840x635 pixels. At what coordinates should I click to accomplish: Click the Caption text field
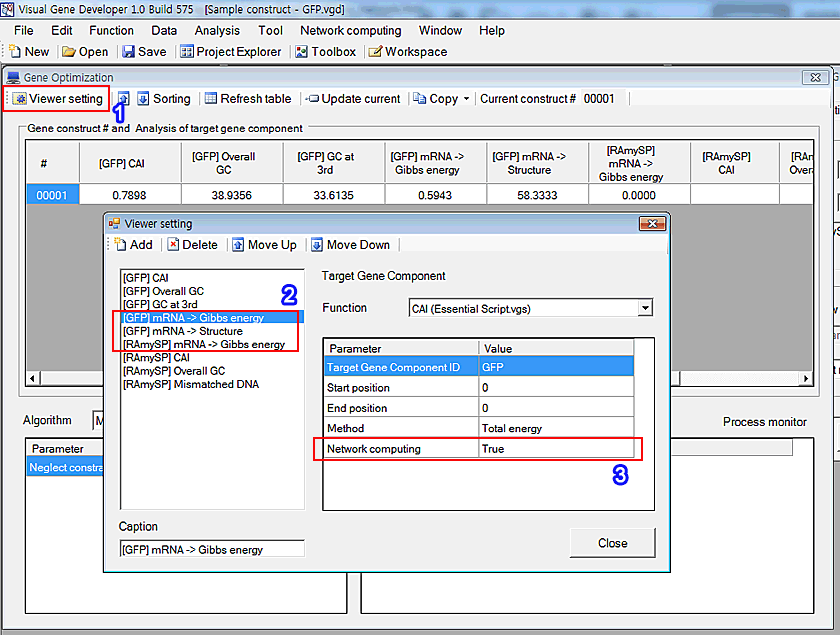212,549
